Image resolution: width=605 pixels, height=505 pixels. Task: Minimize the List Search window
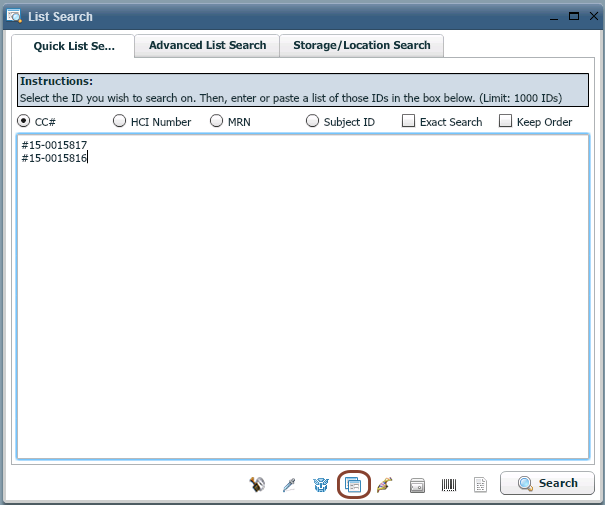click(554, 17)
